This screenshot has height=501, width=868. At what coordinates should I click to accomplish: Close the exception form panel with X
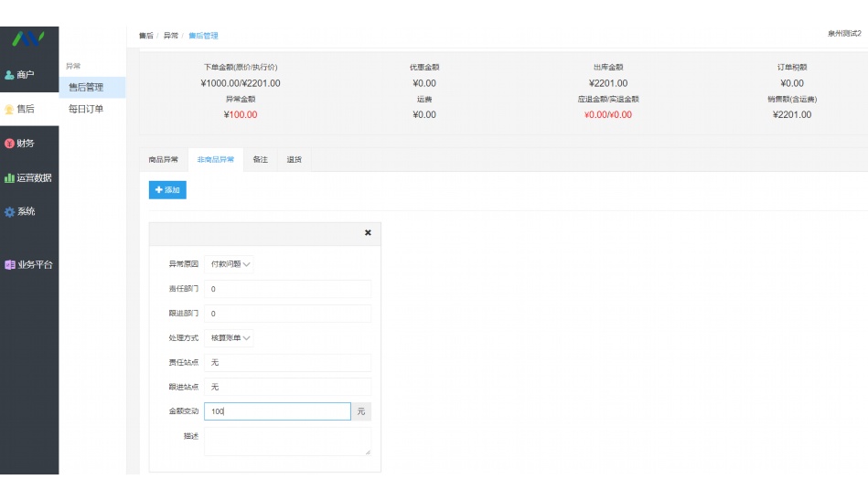click(368, 233)
